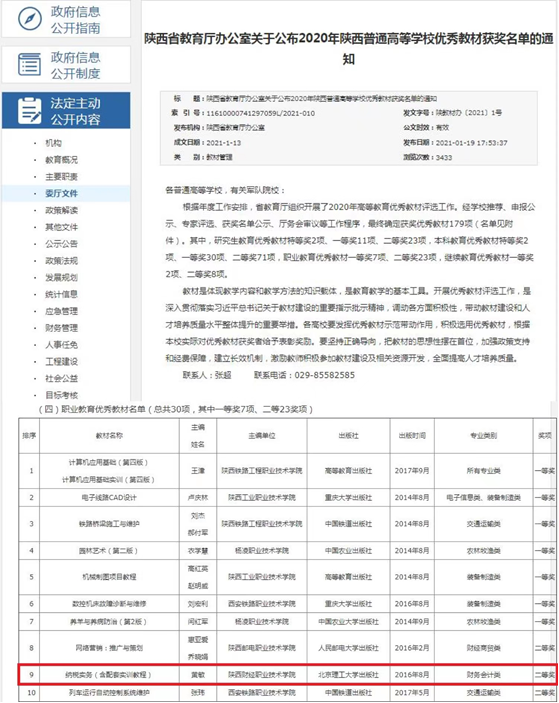Open the 政府信息公开指南 section

click(66, 19)
